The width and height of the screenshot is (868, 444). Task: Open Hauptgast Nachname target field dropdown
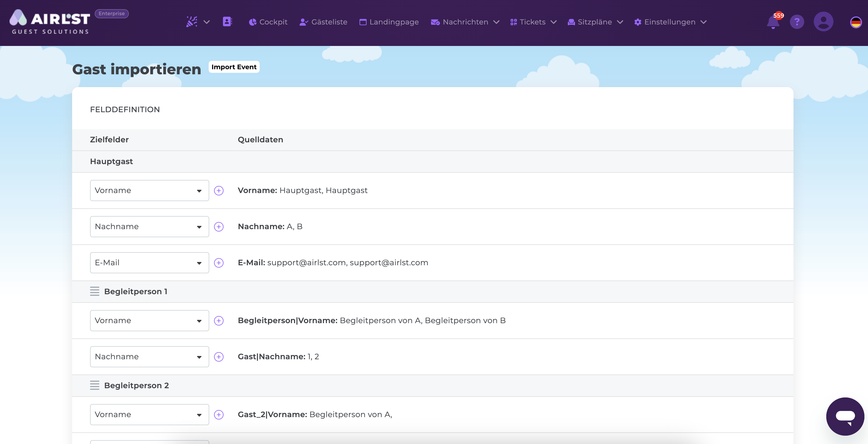(149, 226)
